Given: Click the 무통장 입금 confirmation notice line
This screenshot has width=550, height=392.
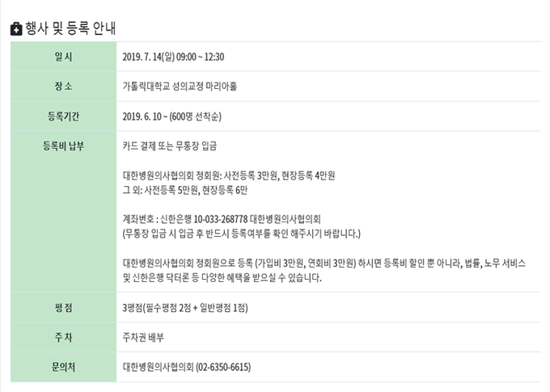Looking at the screenshot, I should pos(241,234).
